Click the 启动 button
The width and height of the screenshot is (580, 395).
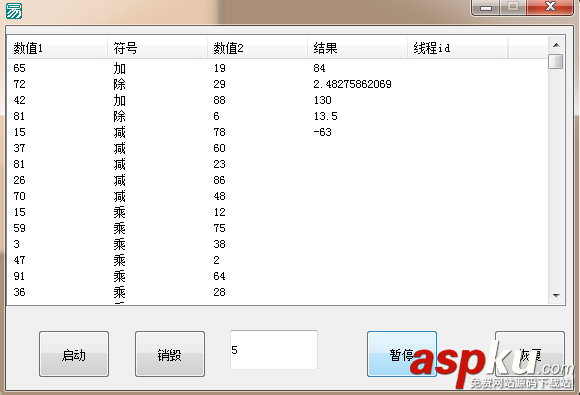[74, 354]
